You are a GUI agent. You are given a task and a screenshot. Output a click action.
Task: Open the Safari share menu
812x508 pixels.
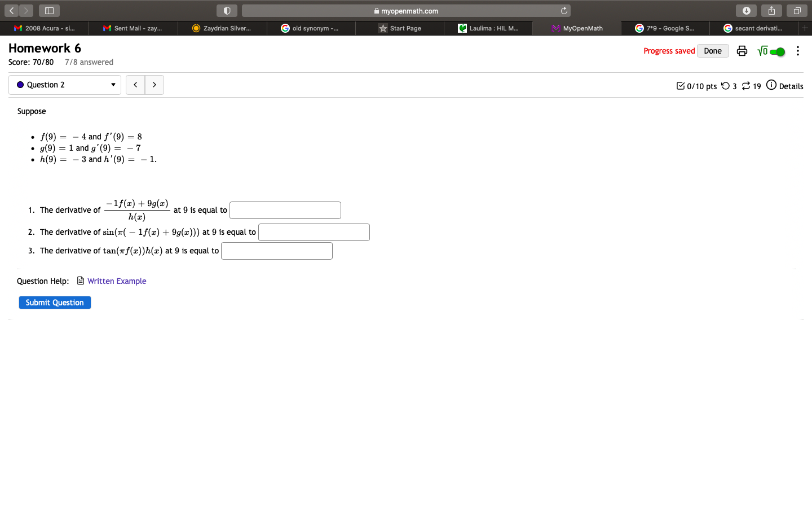[772, 11]
